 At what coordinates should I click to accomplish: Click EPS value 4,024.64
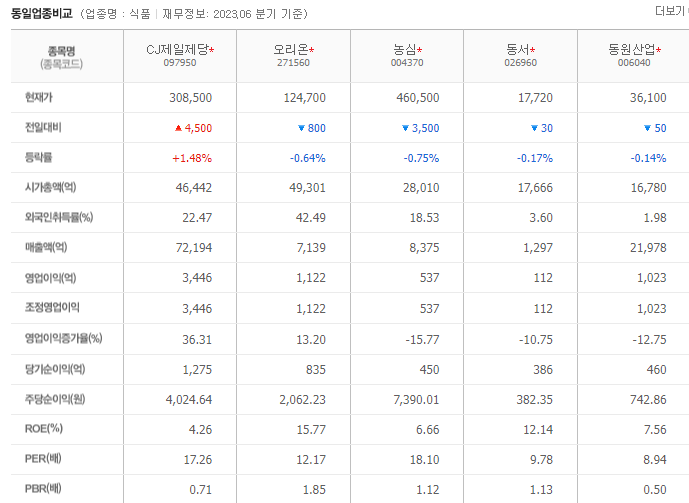(189, 400)
